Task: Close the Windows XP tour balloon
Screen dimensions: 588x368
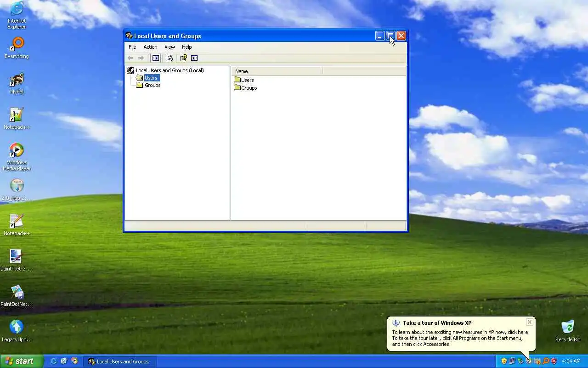Action: coord(529,322)
